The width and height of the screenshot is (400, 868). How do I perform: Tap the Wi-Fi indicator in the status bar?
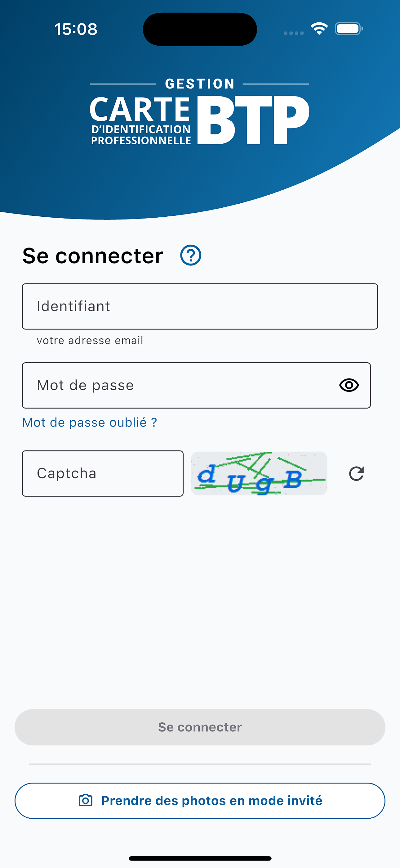pos(318,29)
